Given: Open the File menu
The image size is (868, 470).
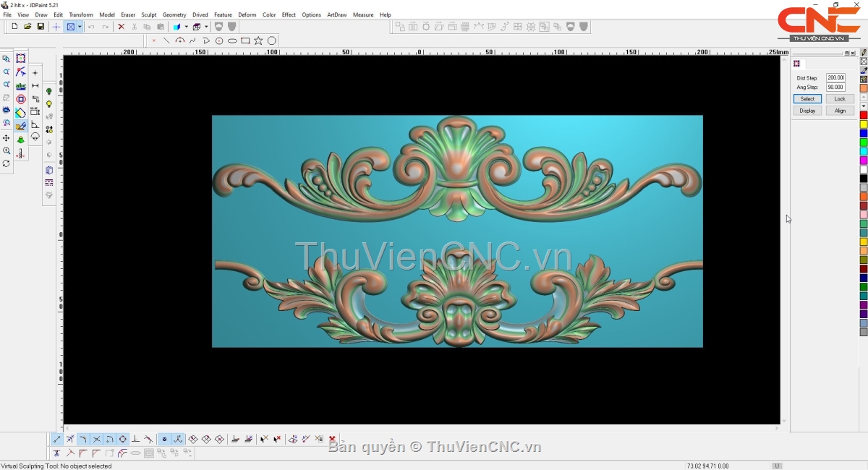Looking at the screenshot, I should pyautogui.click(x=7, y=14).
